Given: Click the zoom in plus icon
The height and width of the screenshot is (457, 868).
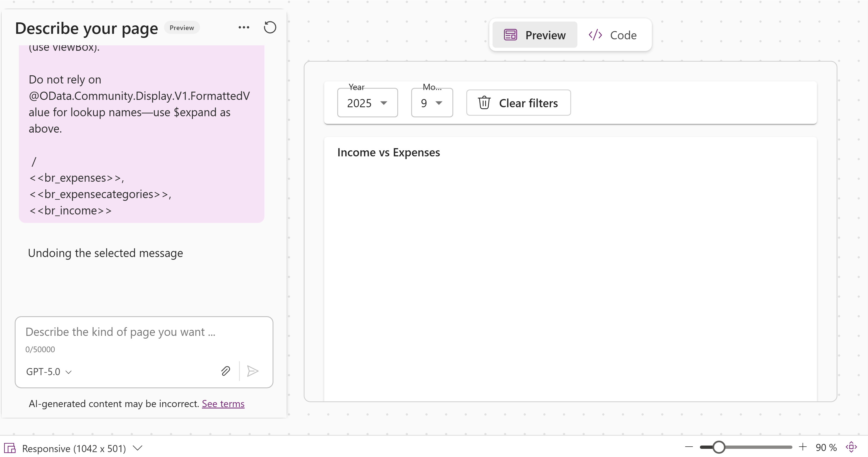Looking at the screenshot, I should pyautogui.click(x=803, y=447).
